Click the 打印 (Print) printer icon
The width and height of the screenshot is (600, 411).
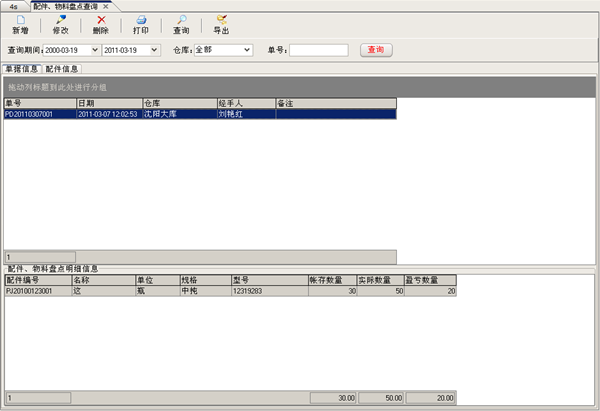tap(141, 20)
